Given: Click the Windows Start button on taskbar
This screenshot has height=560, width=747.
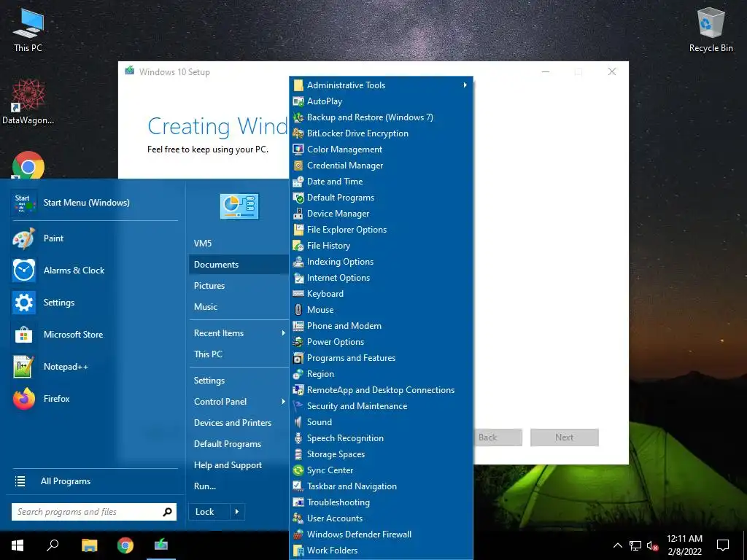Looking at the screenshot, I should (18, 545).
